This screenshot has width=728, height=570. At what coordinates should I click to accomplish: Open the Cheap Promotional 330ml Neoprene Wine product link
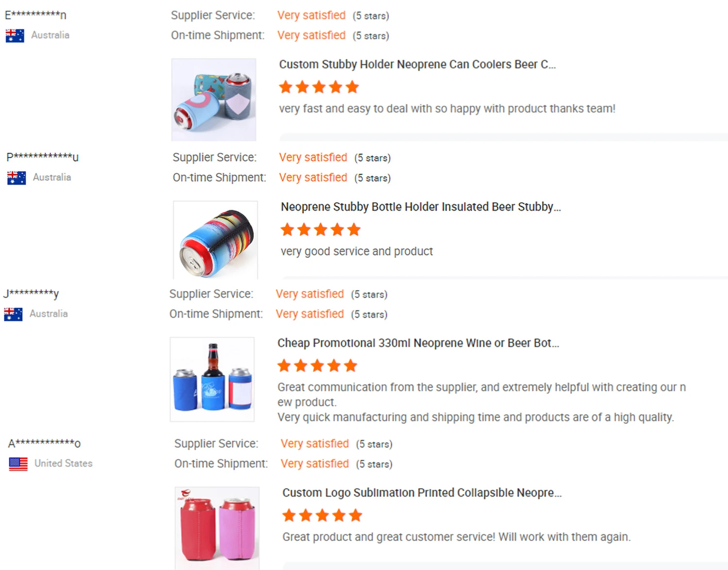click(418, 343)
